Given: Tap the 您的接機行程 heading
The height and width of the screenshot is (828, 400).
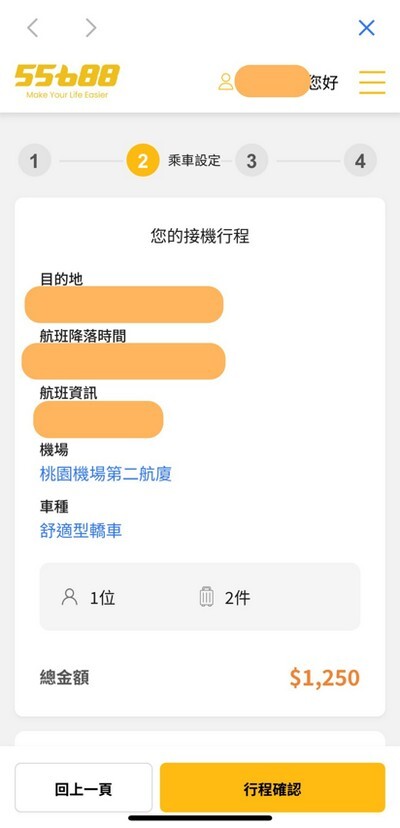Looking at the screenshot, I should (x=200, y=236).
